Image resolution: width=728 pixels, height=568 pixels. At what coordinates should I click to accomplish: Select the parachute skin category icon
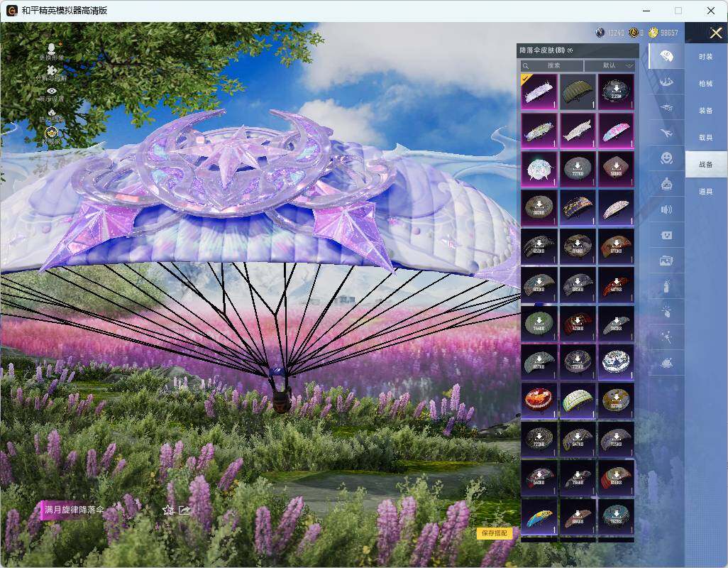click(x=667, y=56)
